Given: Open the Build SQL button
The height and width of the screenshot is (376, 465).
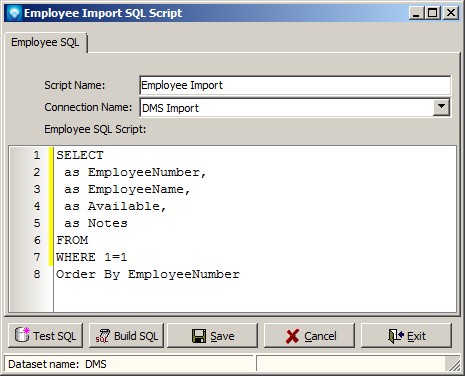Looking at the screenshot, I should [x=126, y=336].
